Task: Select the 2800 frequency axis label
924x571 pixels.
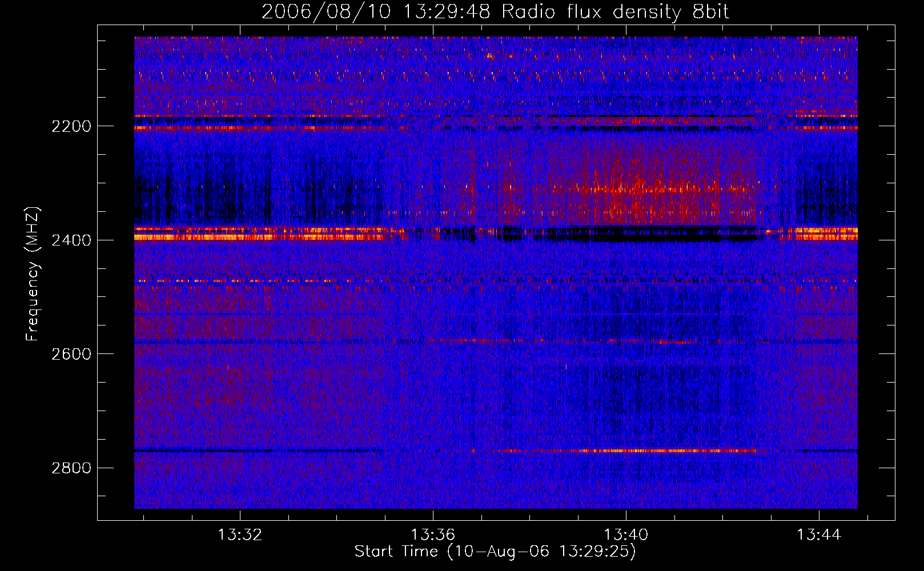Action: click(71, 468)
